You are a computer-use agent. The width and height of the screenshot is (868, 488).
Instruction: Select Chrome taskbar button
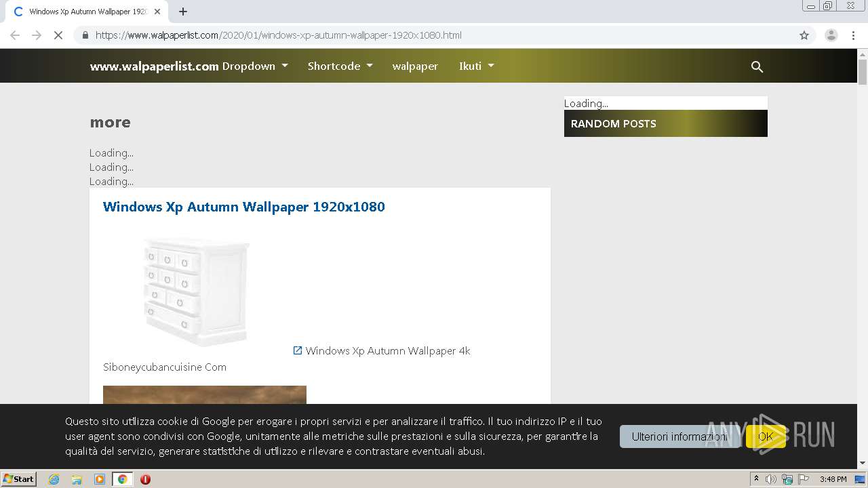[x=122, y=479]
